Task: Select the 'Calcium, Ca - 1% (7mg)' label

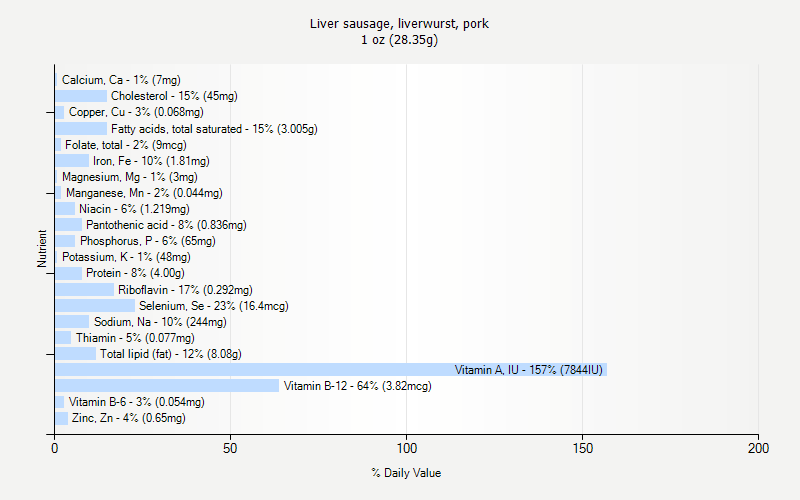Action: pos(121,80)
